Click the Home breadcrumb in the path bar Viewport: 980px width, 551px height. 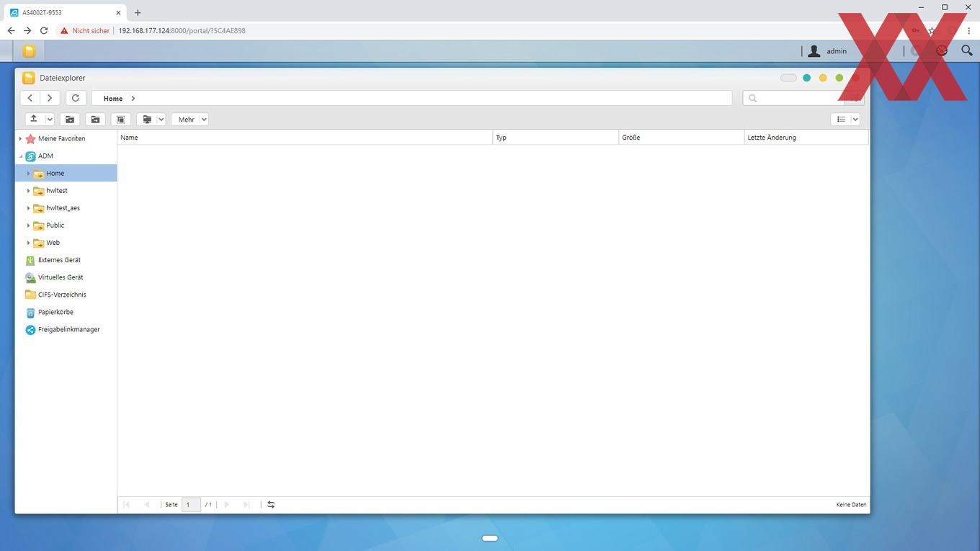(x=113, y=99)
